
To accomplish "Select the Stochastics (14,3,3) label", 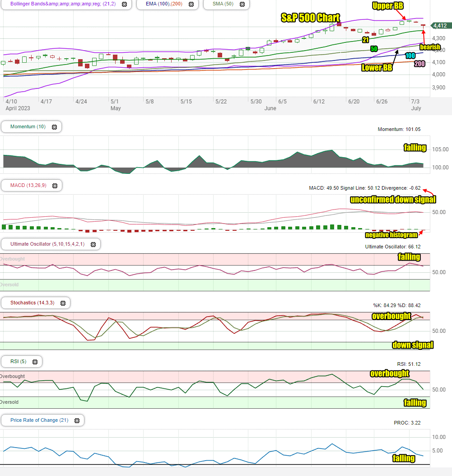I will [x=33, y=303].
